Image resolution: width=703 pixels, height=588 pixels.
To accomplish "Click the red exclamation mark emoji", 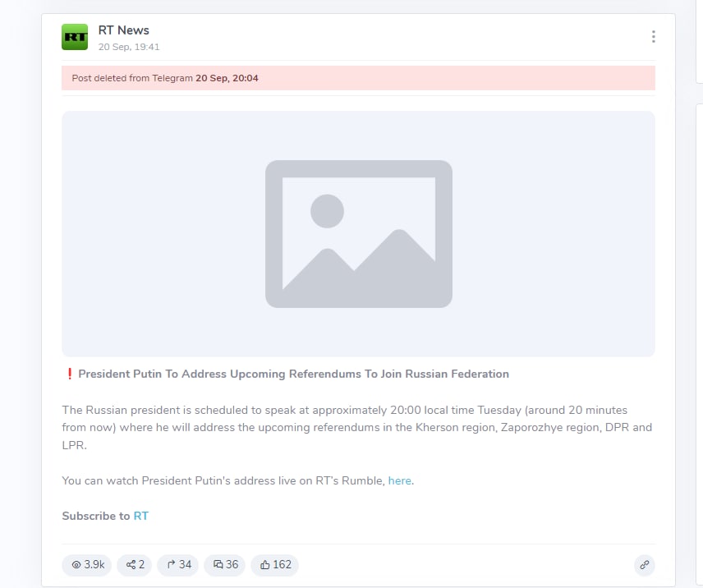I will pos(70,374).
